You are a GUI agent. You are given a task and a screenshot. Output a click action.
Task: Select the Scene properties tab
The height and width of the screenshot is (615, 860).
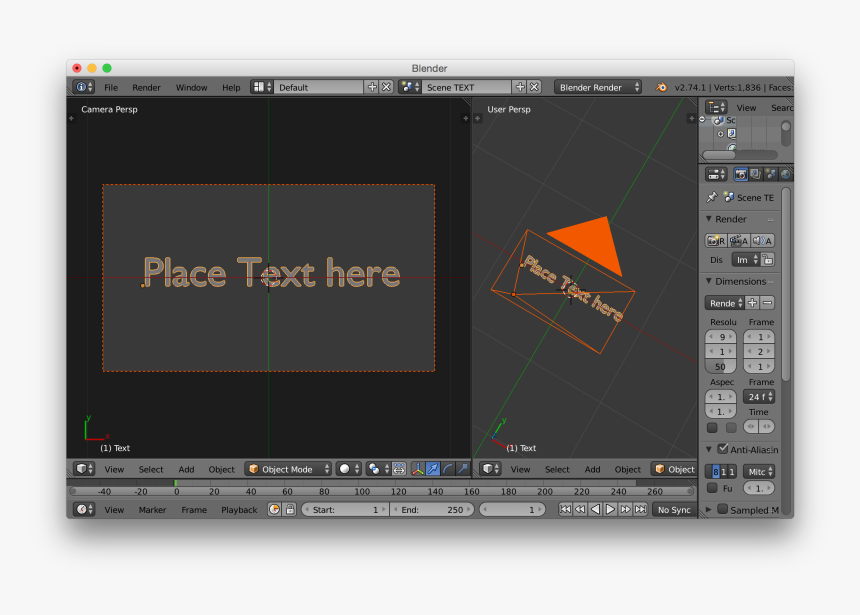point(771,174)
